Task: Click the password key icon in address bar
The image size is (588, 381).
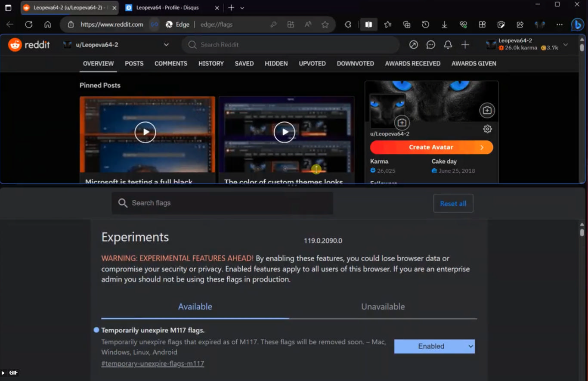Action: click(x=273, y=25)
